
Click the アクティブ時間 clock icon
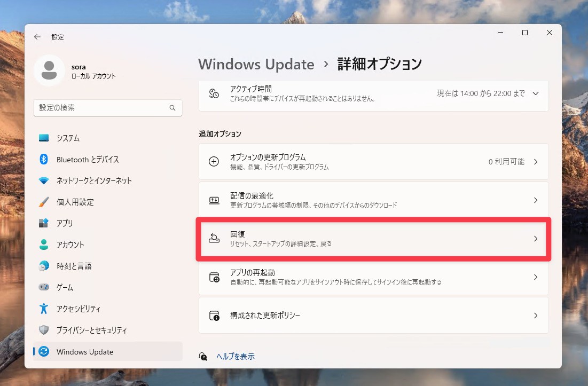click(x=214, y=93)
